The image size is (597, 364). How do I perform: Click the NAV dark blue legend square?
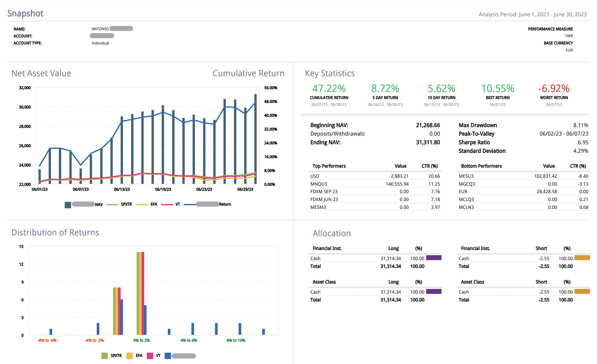coord(68,205)
